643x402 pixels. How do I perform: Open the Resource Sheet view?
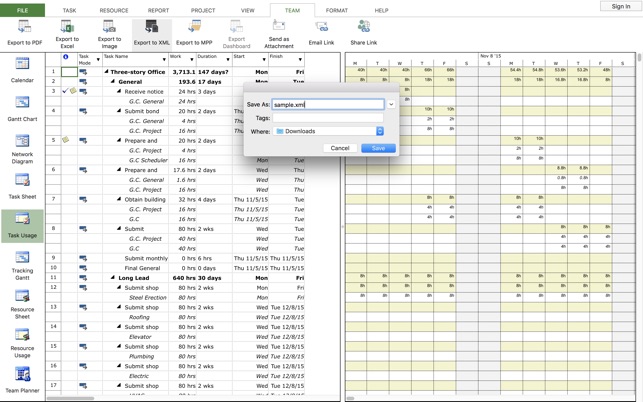22,305
